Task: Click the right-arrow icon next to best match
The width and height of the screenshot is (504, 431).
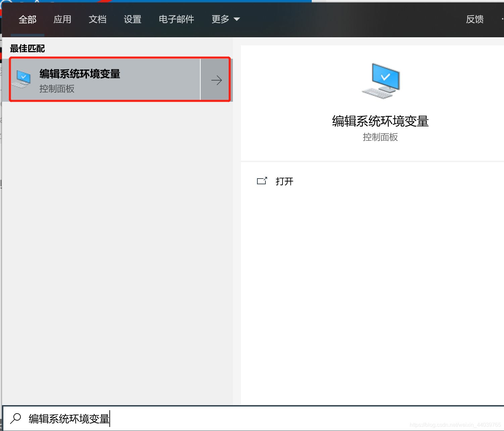Action: (216, 80)
